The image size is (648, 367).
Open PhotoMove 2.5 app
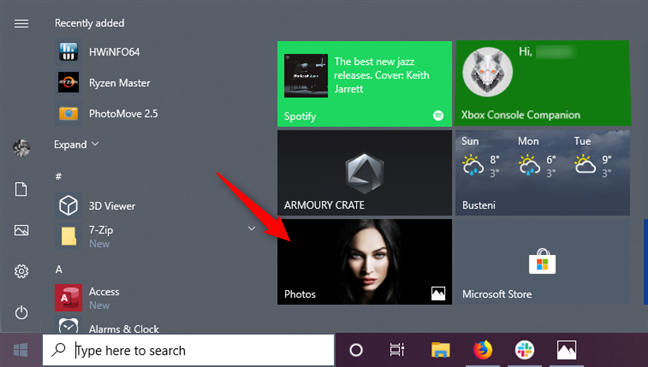click(x=108, y=114)
